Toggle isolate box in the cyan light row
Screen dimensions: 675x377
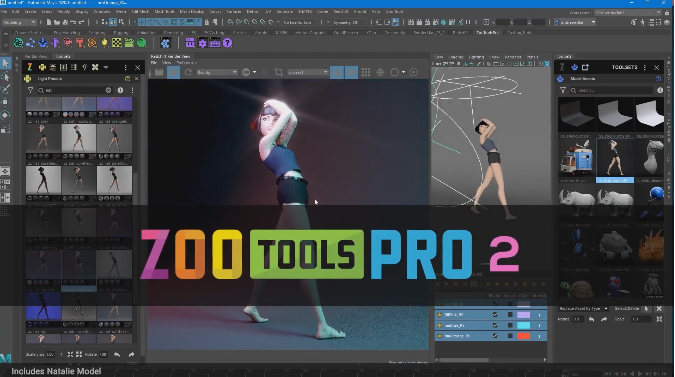click(x=510, y=325)
